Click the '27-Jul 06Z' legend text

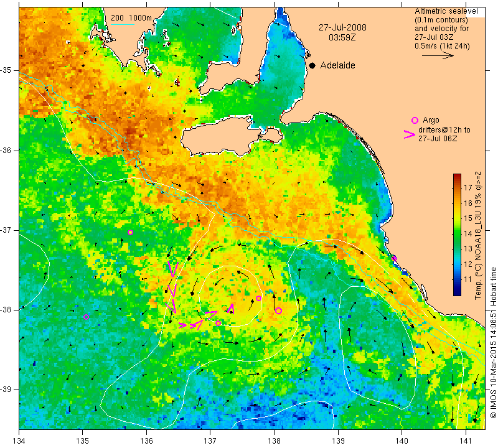pyautogui.click(x=438, y=138)
